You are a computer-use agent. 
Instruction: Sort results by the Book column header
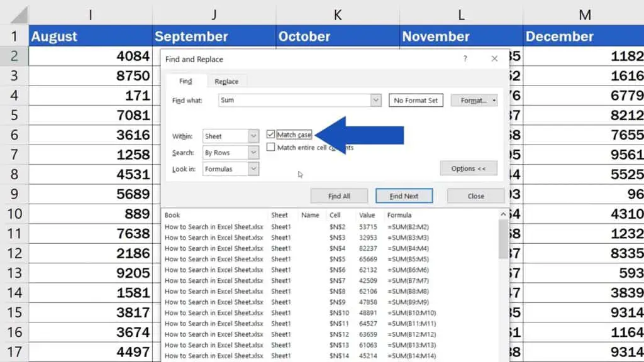pyautogui.click(x=172, y=215)
